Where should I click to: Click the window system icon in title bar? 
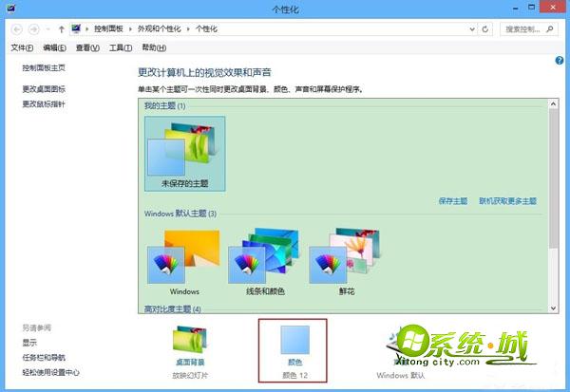10,8
